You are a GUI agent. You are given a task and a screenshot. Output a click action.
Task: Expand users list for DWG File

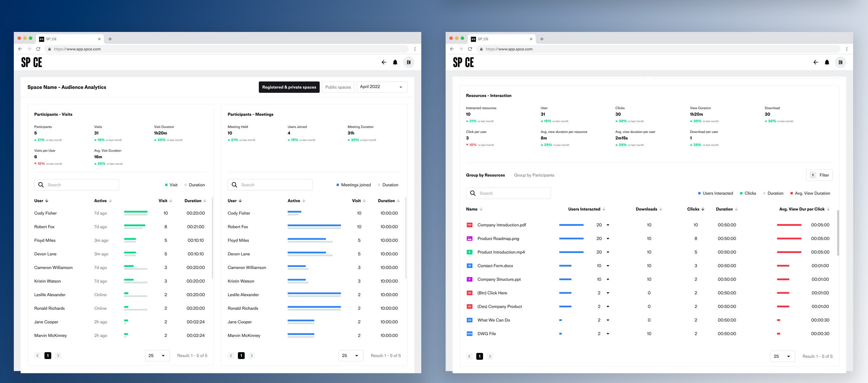coord(608,334)
